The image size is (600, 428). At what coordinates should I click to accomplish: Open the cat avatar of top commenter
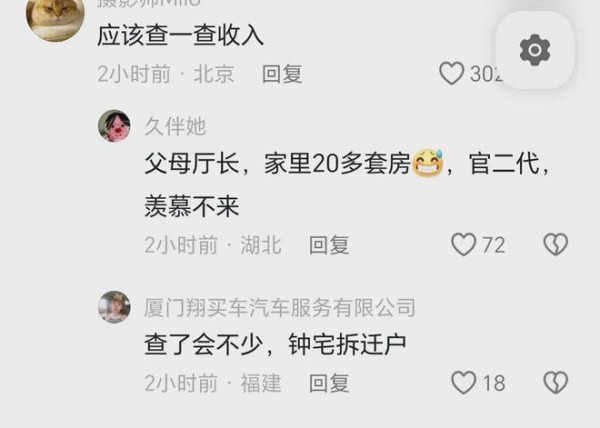[x=55, y=16]
